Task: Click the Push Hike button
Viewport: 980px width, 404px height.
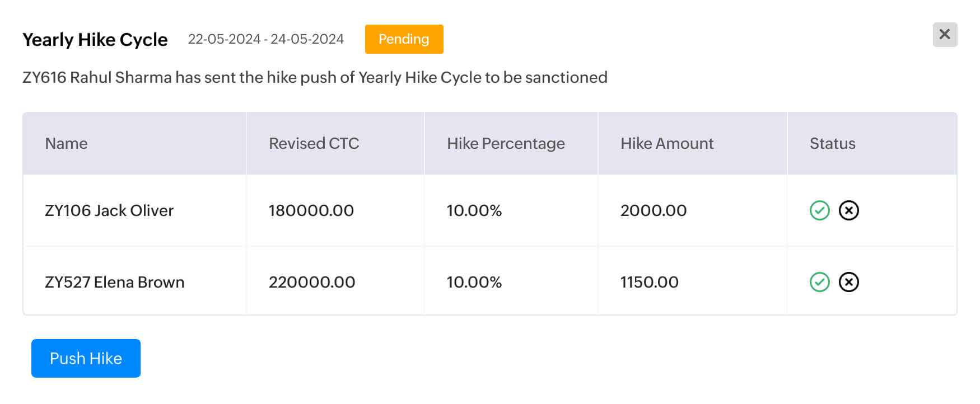Action: coord(86,358)
